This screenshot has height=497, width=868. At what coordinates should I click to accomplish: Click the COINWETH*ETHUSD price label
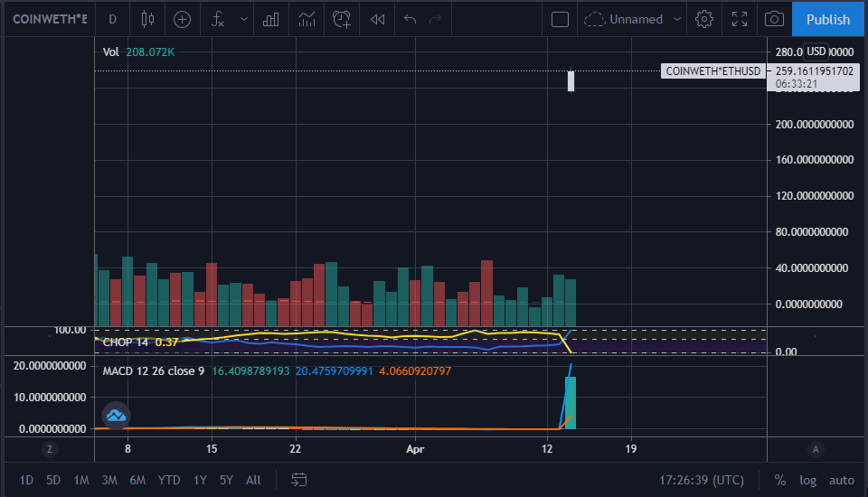click(x=713, y=70)
